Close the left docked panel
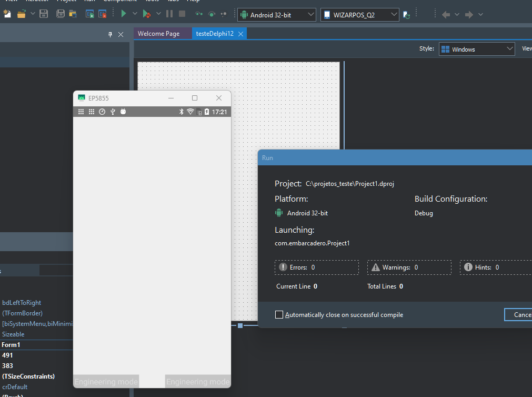This screenshot has width=532, height=397. pyautogui.click(x=121, y=34)
